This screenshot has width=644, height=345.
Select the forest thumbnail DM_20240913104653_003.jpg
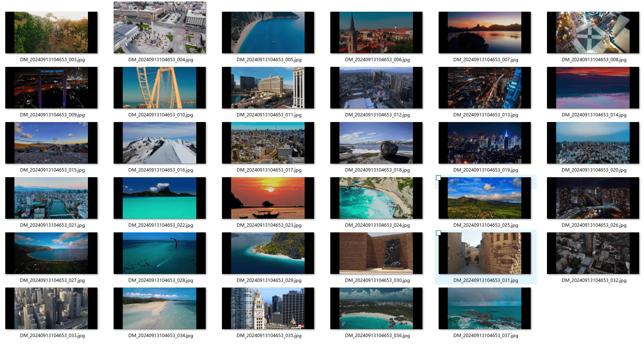(51, 32)
